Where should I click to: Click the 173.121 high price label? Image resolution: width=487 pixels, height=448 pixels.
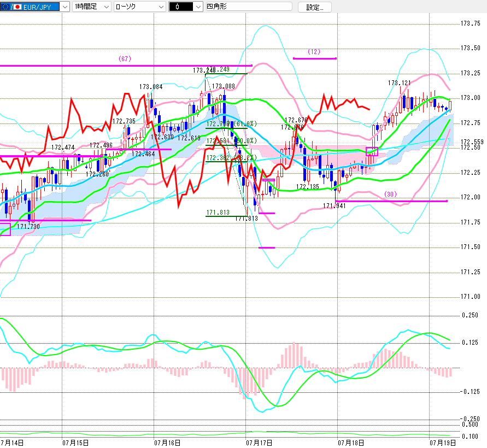(399, 82)
